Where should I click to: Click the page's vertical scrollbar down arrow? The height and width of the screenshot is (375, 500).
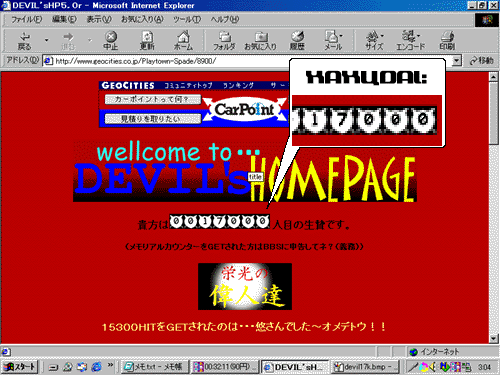pos(494,339)
